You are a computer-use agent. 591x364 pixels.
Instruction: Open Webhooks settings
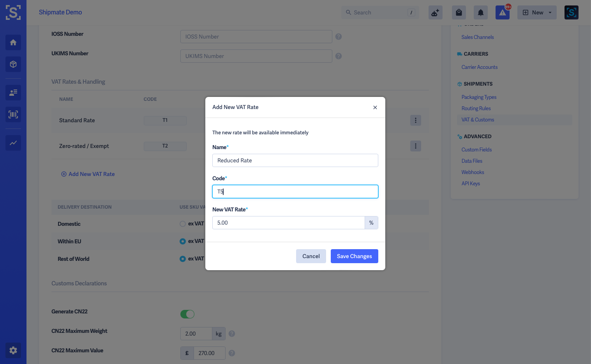click(x=473, y=172)
